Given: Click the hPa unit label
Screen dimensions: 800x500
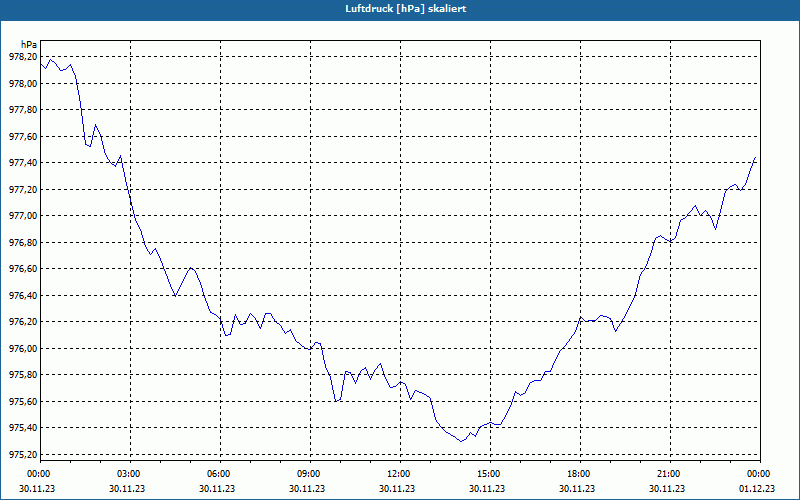Looking at the screenshot, I should (29, 45).
